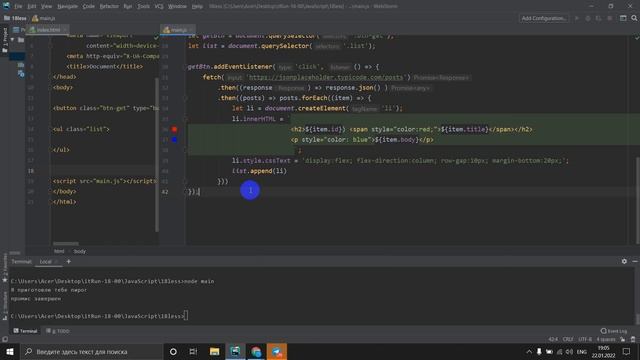Click the blue color gutter swatch line 37
Viewport: 640px width, 360px height.
174,140
